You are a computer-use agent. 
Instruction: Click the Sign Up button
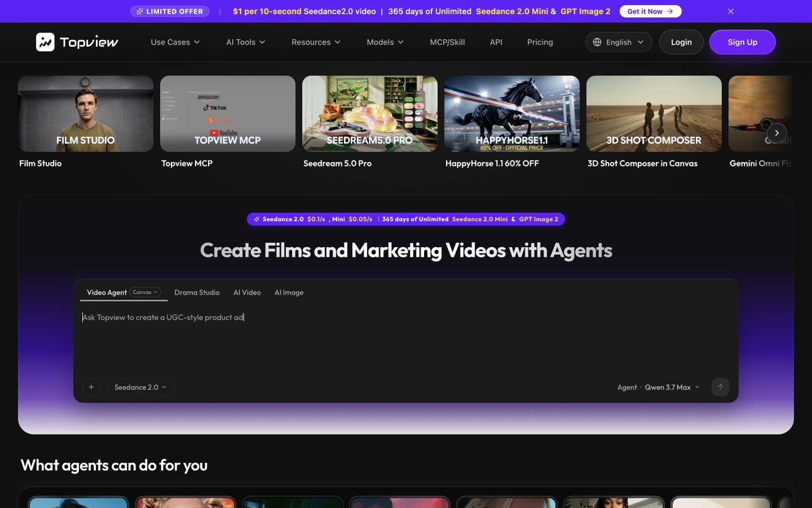pos(742,42)
